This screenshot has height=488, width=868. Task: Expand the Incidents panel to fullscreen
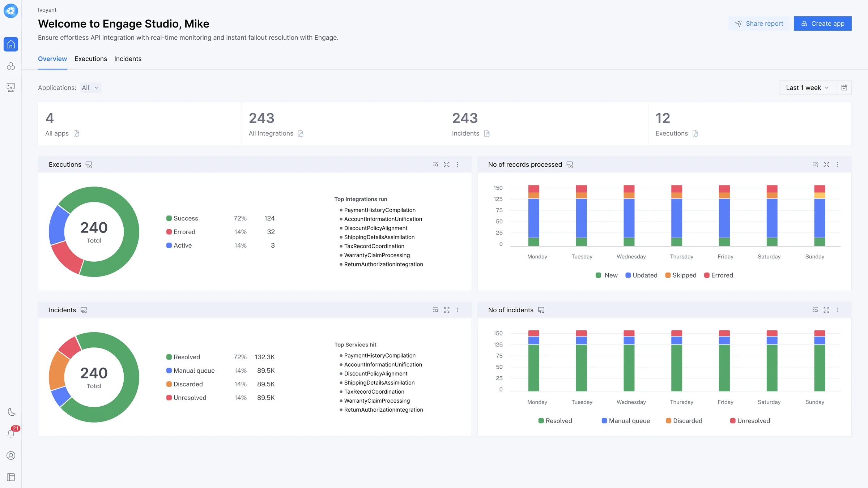[x=447, y=310]
